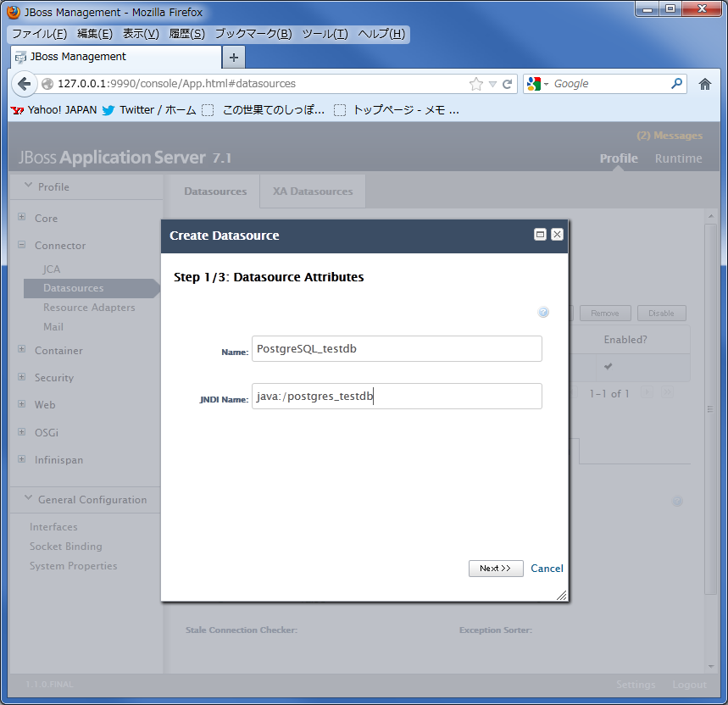This screenshot has width=728, height=705.
Task: Open the 履歴(S) menu
Action: tap(186, 34)
